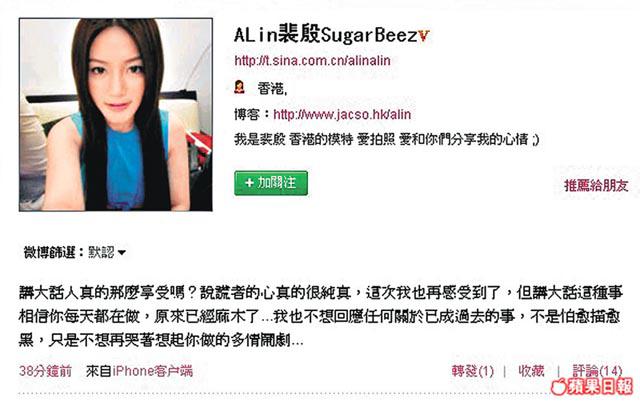Open the t.sina.com.cn/alinalin profile link

point(312,61)
